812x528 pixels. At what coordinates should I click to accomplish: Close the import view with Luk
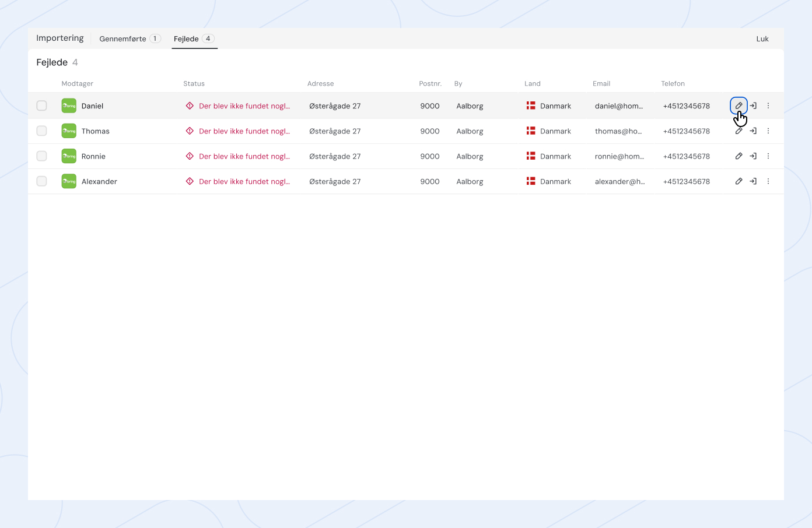click(x=762, y=39)
